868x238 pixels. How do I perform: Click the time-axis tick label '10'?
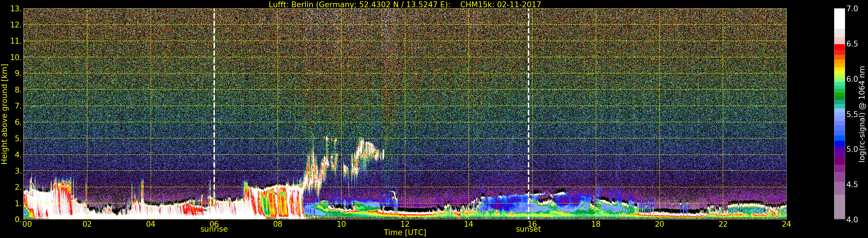[341, 224]
